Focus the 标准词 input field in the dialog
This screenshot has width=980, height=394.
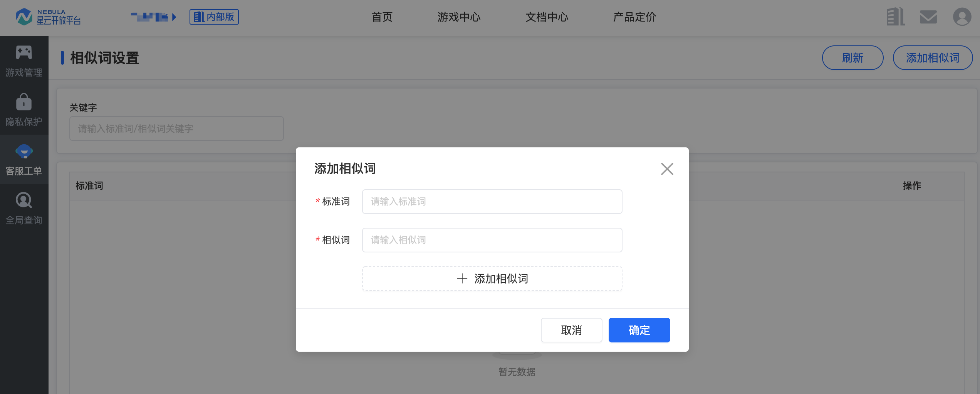click(x=492, y=202)
